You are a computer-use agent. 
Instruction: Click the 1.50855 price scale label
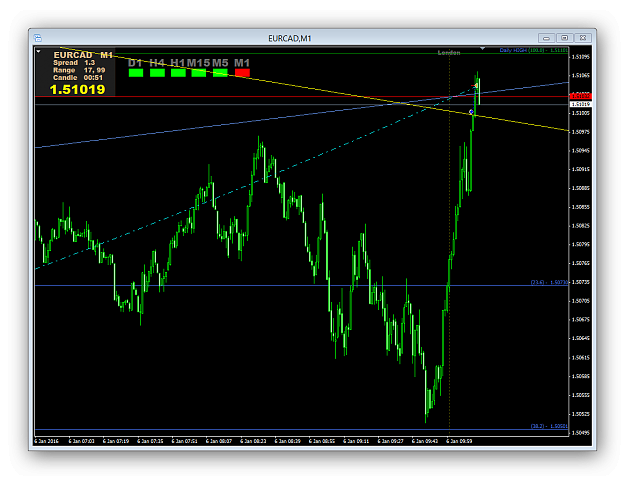[580, 207]
